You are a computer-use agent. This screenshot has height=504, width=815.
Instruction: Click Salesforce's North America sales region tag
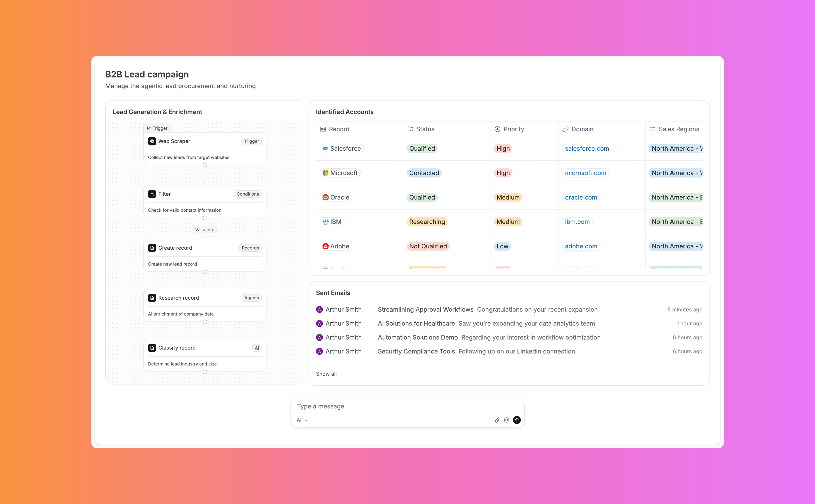(676, 149)
